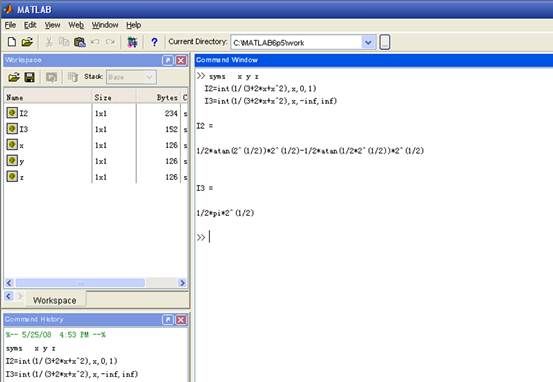The image size is (553, 382).
Task: Undock the Command History panel
Action: coord(168,320)
